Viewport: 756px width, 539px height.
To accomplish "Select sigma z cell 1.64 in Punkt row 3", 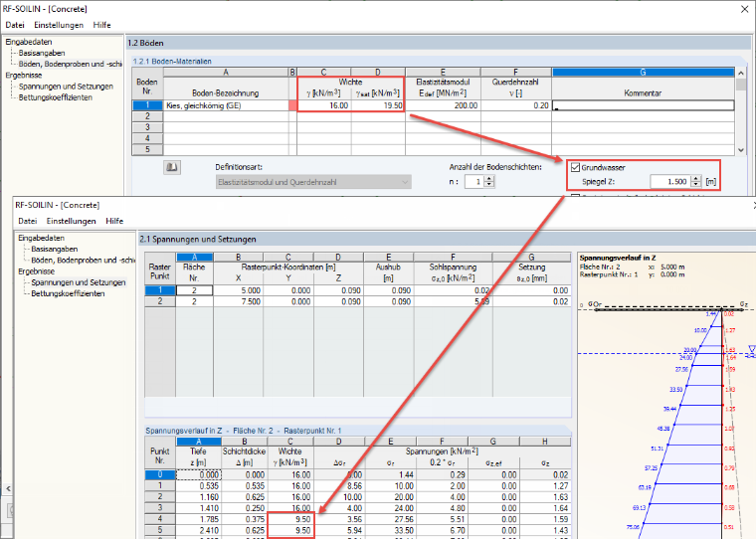I will [x=545, y=508].
